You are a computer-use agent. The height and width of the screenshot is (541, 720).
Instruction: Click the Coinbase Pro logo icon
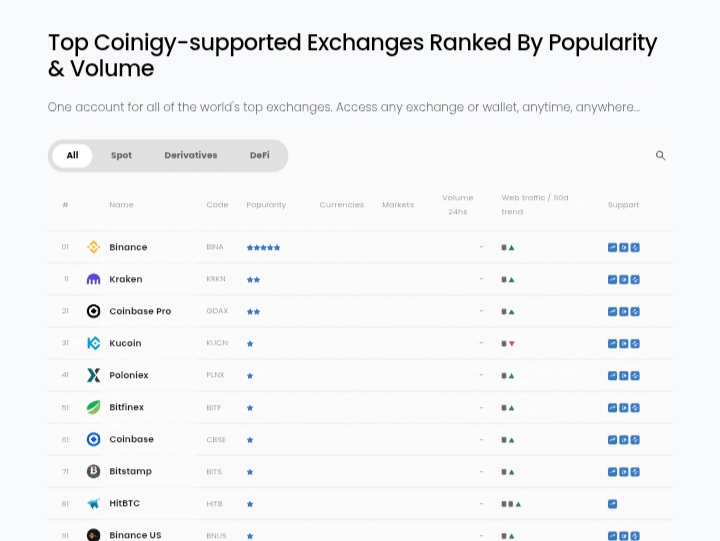point(93,311)
